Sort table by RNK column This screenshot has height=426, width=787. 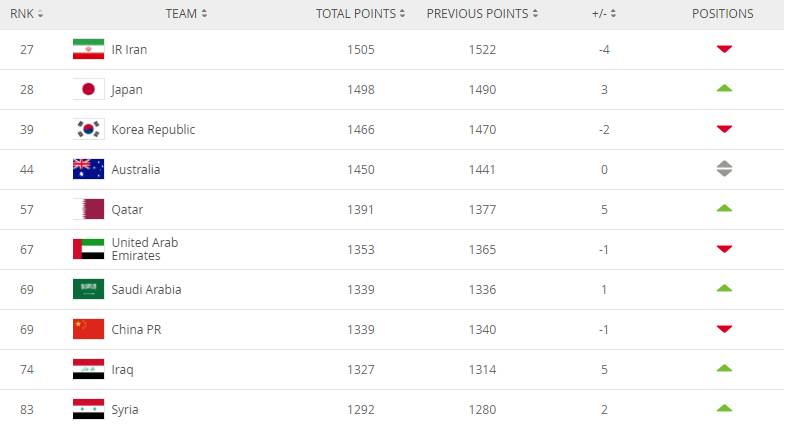(26, 14)
